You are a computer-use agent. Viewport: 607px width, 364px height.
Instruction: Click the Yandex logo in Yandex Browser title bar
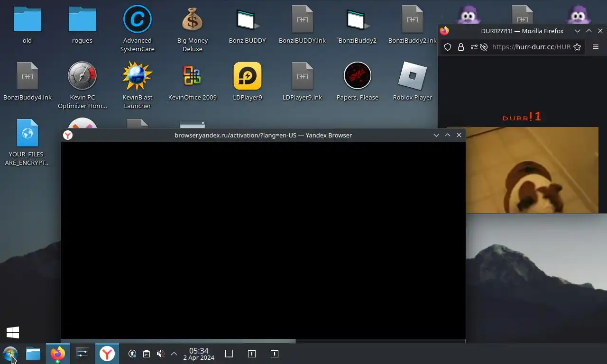[x=68, y=135]
